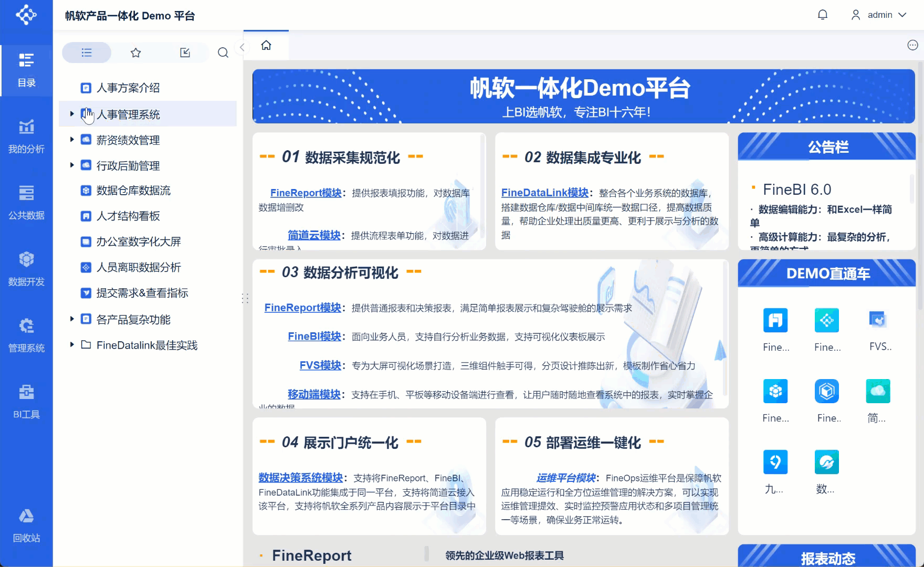Launch the first Fine... FineReport demo icon
Image resolution: width=924 pixels, height=567 pixels.
tap(775, 320)
